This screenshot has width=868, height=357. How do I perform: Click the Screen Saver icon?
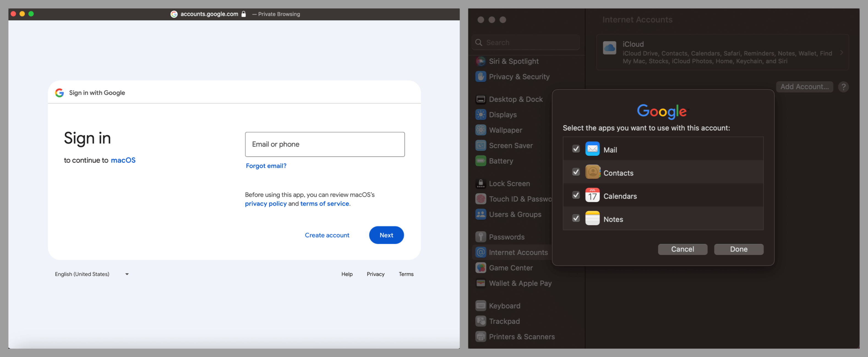[x=481, y=145]
